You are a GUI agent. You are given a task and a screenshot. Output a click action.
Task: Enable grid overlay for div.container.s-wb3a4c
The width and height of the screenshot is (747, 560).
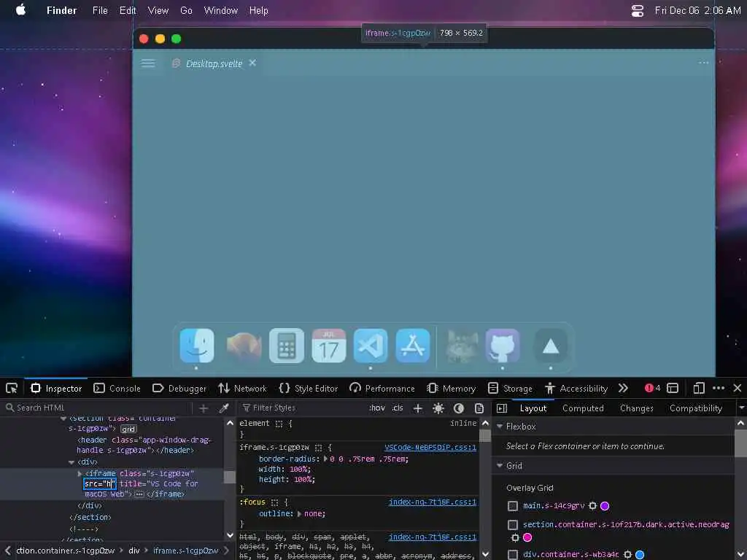pos(513,555)
